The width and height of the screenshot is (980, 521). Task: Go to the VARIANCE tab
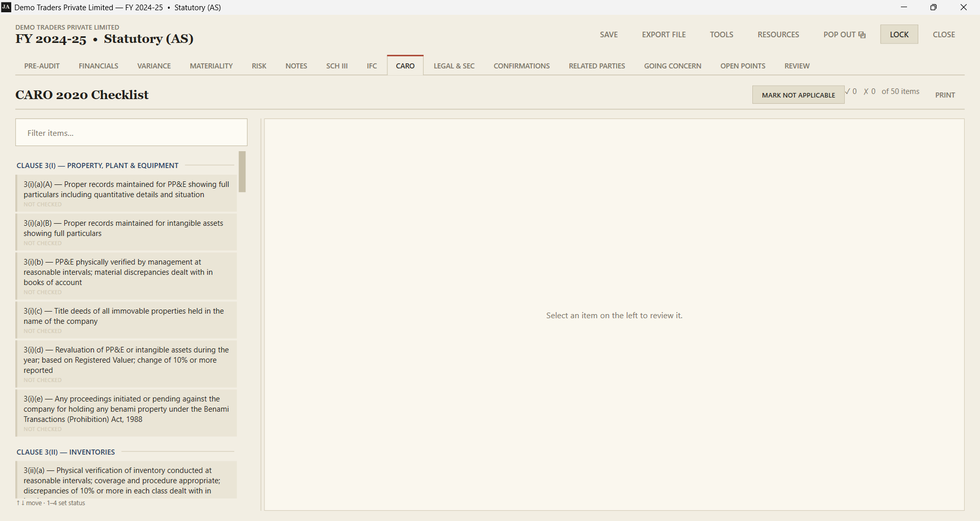click(x=154, y=66)
